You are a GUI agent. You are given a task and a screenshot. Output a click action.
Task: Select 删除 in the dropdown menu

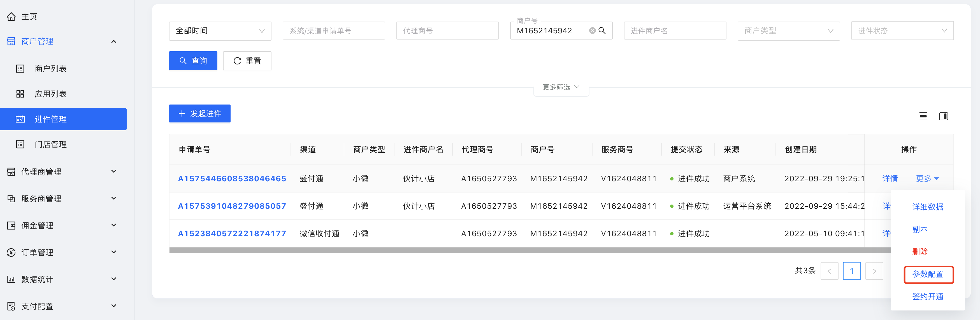click(x=919, y=252)
